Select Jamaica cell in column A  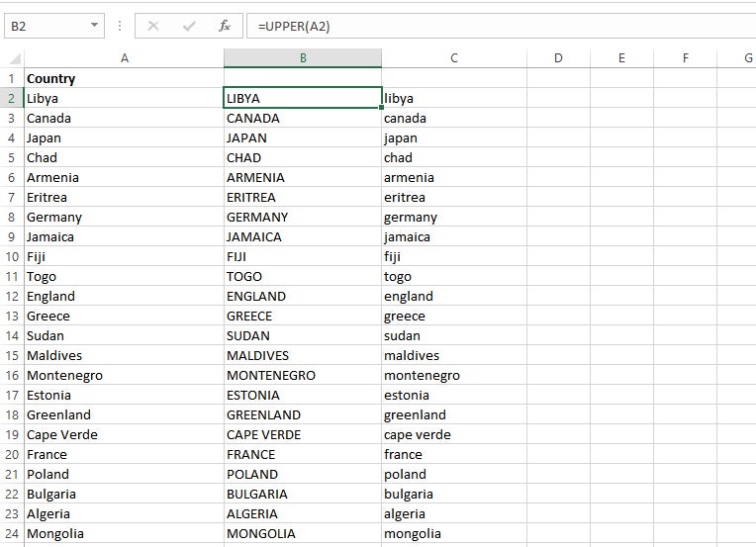click(x=124, y=236)
